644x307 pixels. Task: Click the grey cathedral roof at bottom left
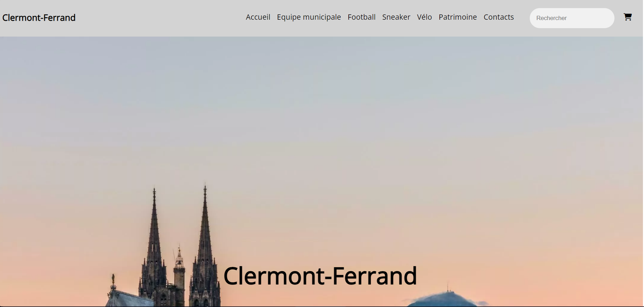(128, 300)
